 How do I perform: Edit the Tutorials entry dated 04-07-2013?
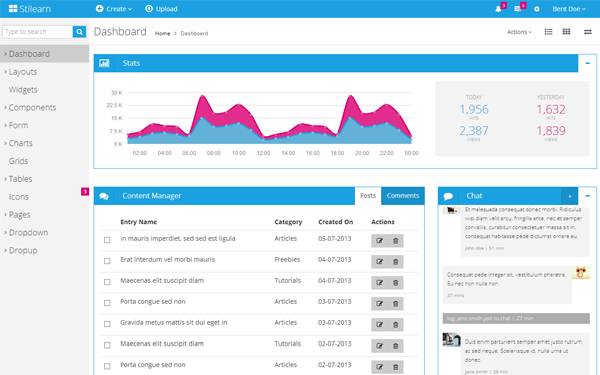(x=380, y=283)
